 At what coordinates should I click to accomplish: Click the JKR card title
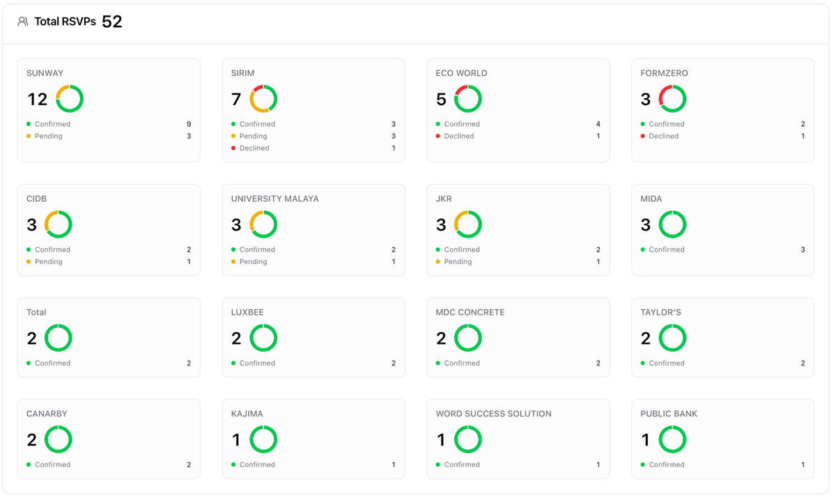click(x=444, y=198)
